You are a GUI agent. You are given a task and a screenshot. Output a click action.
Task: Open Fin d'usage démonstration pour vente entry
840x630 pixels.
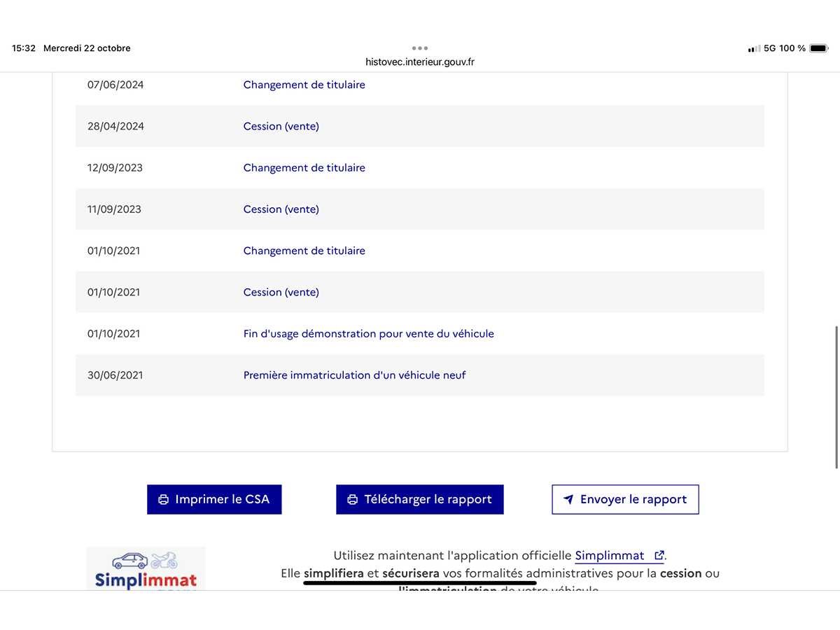pyautogui.click(x=368, y=334)
